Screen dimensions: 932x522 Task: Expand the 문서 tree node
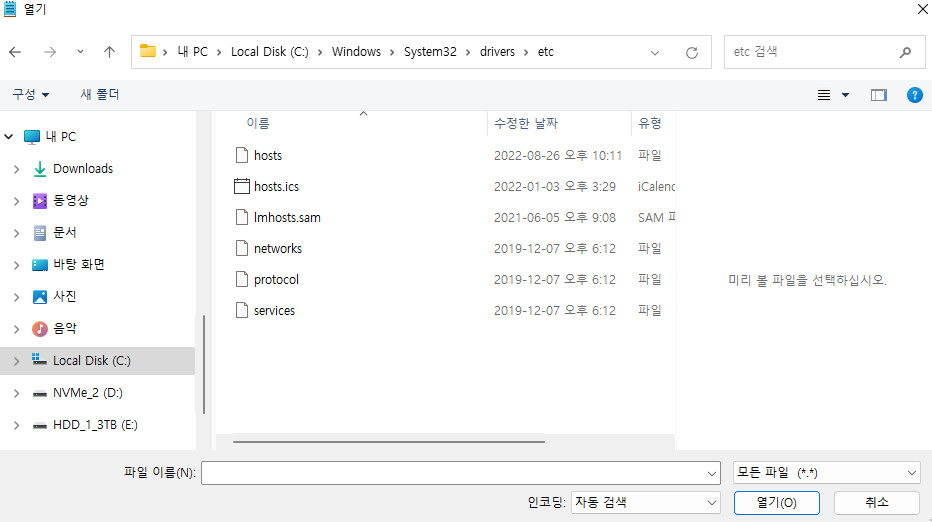pyautogui.click(x=16, y=233)
